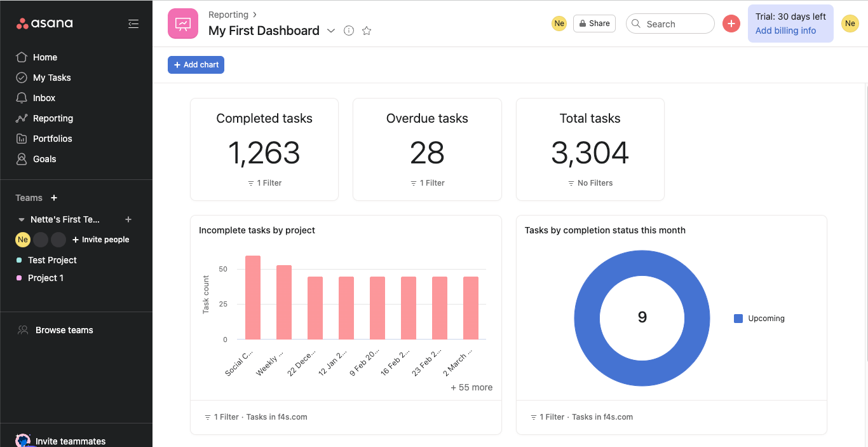Add a project to Nette's First Team with the plus icon
868x447 pixels.
pyautogui.click(x=128, y=219)
